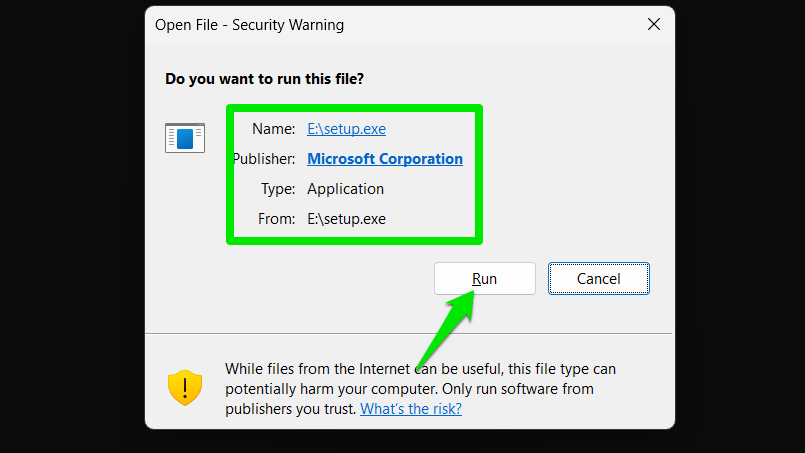
Task: Click the yellow security shield icon
Action: coord(185,387)
